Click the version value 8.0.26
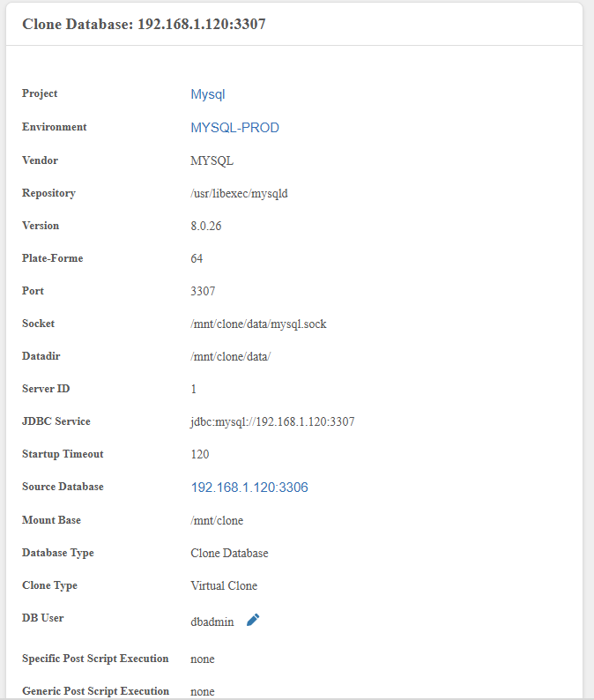Viewport: 594px width, 700px height. 205,227
